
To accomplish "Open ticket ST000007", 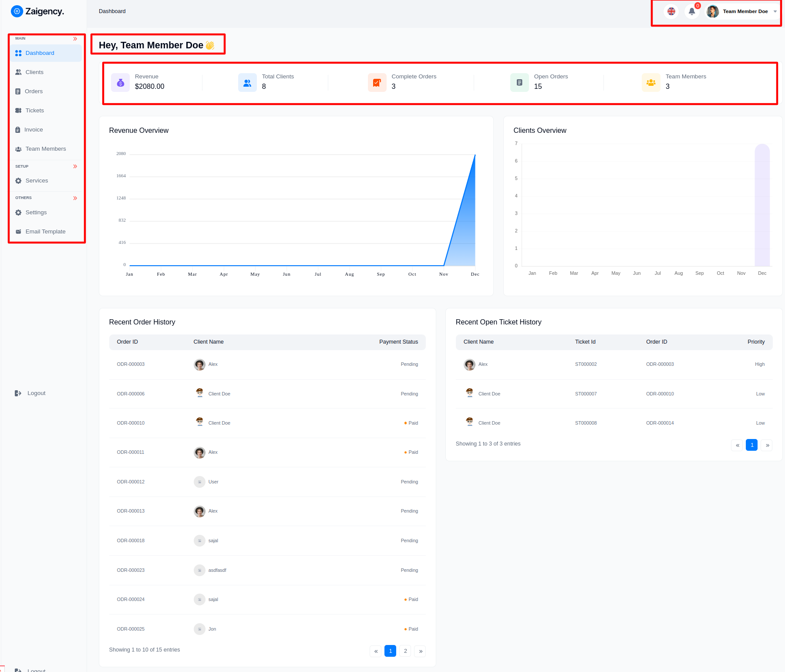I will [x=586, y=394].
